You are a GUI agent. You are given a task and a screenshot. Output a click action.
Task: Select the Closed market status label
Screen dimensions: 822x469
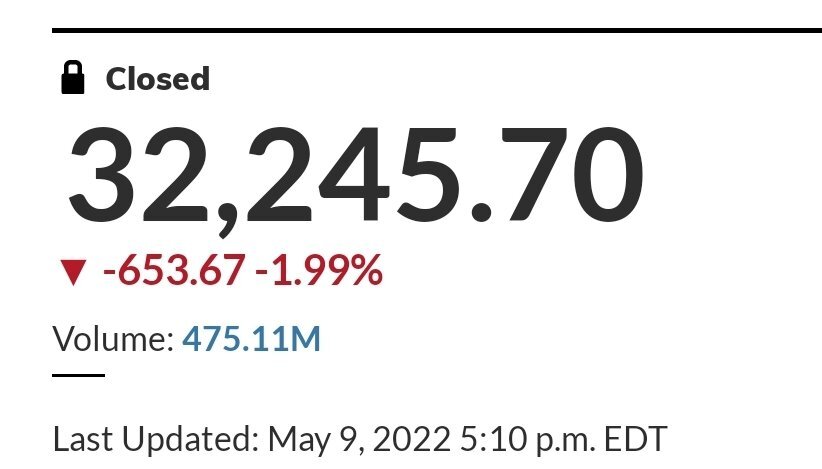pyautogui.click(x=158, y=79)
